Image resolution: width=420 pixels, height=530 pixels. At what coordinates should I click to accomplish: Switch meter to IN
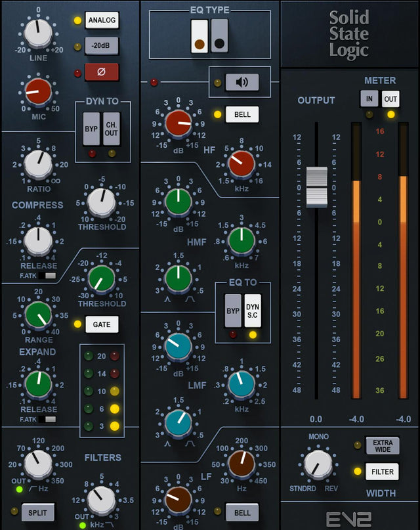click(x=369, y=99)
